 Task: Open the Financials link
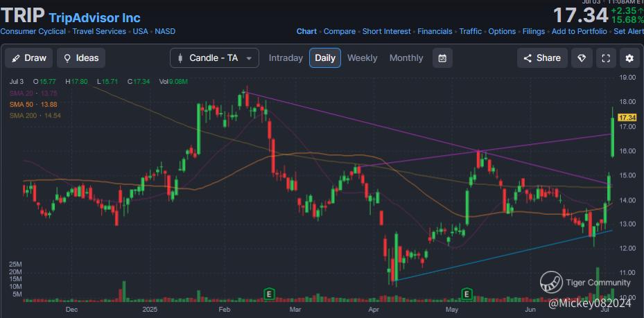(x=435, y=32)
